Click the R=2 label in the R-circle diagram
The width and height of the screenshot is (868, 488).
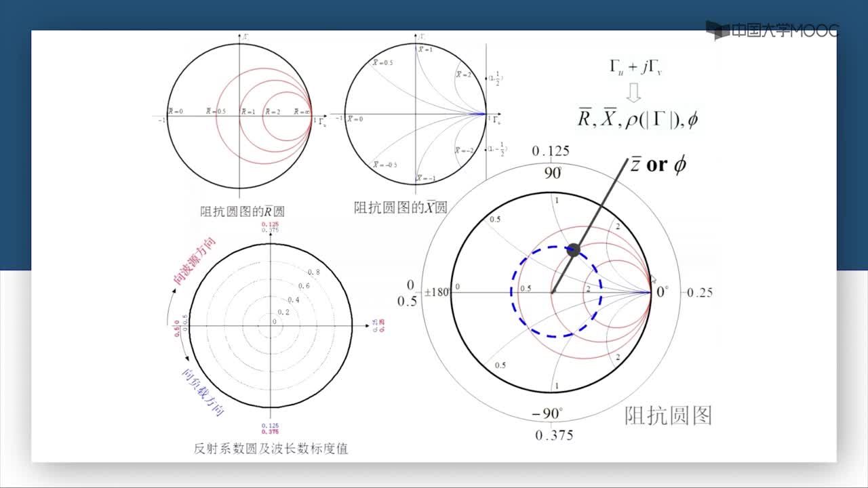click(x=272, y=111)
